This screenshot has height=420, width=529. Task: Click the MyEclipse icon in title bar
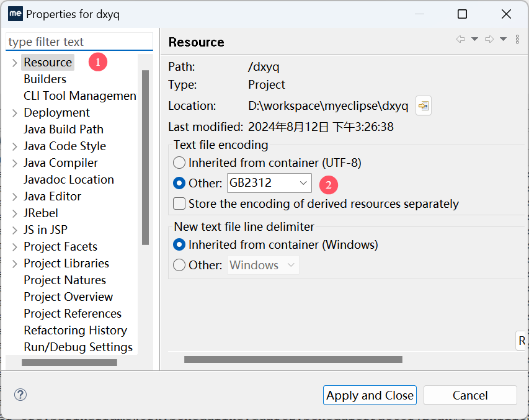pyautogui.click(x=15, y=14)
